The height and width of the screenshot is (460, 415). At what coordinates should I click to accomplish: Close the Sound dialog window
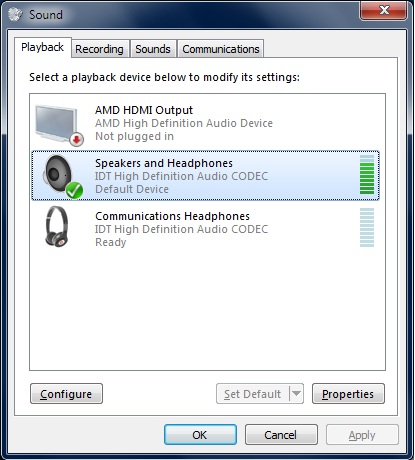pos(384,10)
